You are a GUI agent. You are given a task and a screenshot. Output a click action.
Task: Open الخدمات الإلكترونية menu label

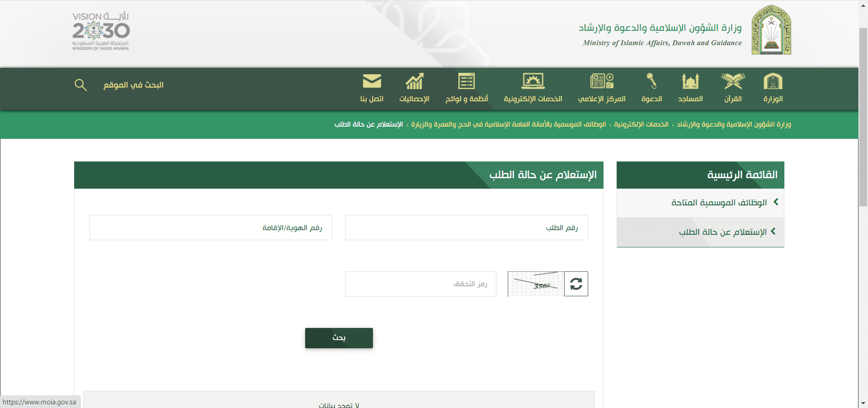533,99
